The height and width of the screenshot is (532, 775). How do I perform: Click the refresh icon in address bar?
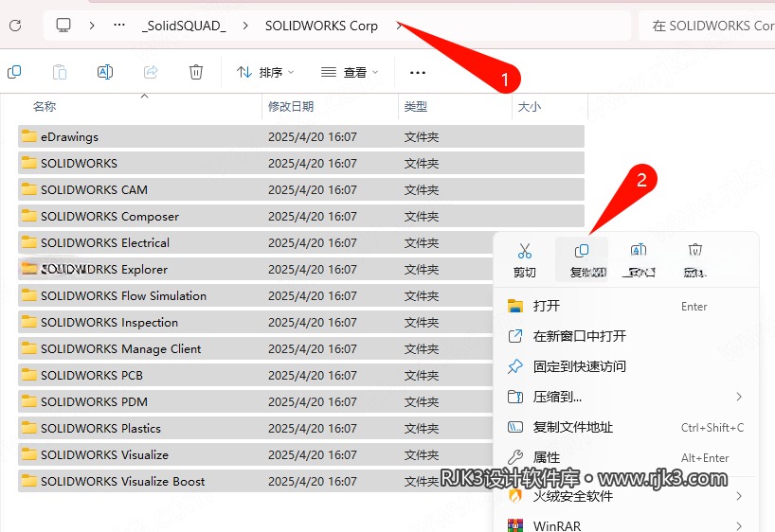(x=15, y=26)
